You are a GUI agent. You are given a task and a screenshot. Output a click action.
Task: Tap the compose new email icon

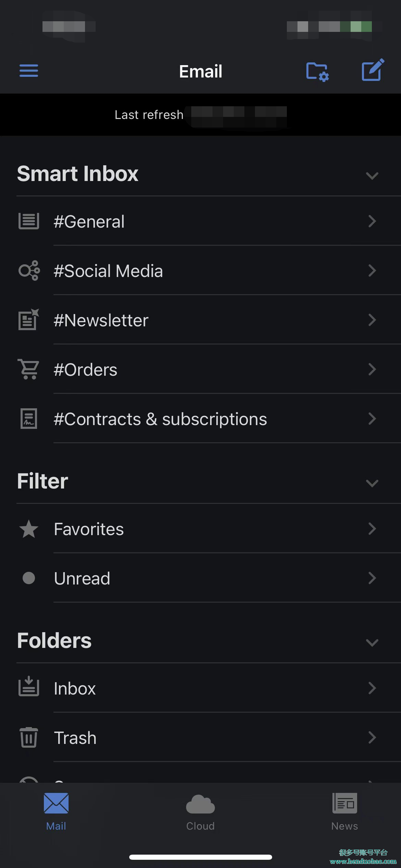click(373, 70)
